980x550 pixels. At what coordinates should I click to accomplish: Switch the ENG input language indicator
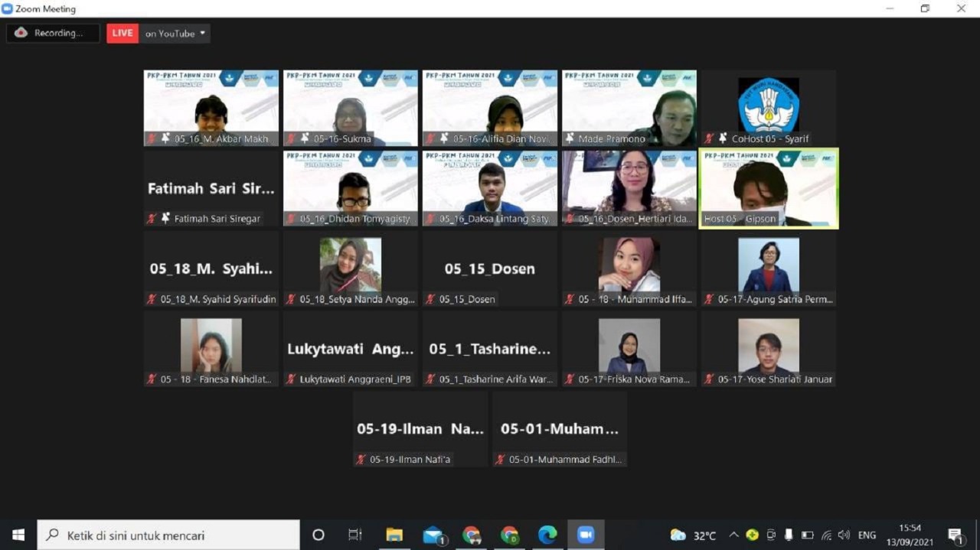(x=867, y=535)
